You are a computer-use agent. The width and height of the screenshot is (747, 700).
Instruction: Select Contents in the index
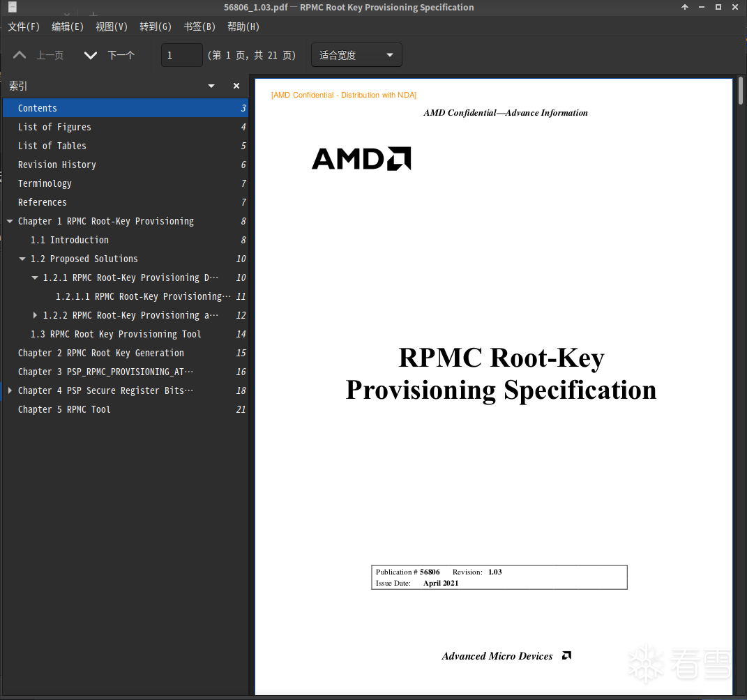click(126, 108)
